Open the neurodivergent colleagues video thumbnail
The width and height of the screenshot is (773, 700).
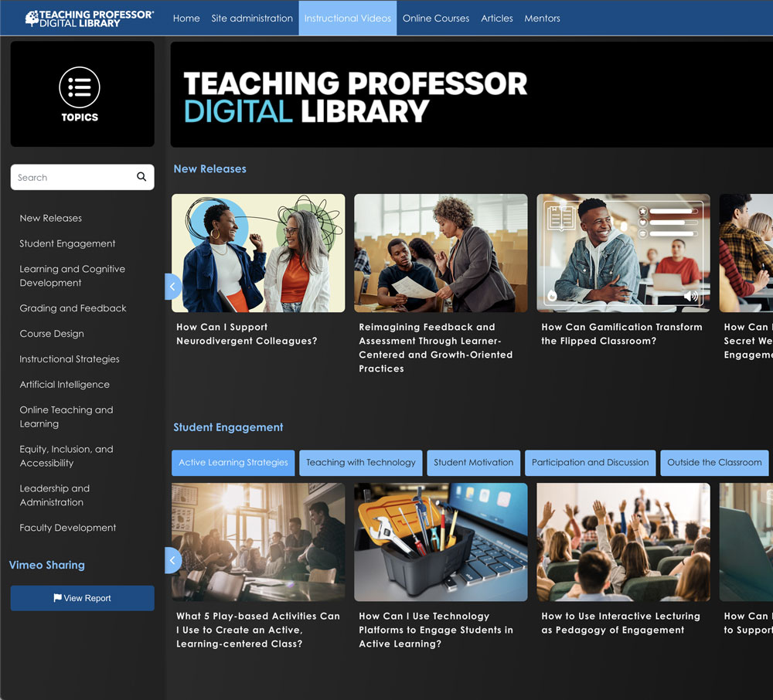point(258,253)
